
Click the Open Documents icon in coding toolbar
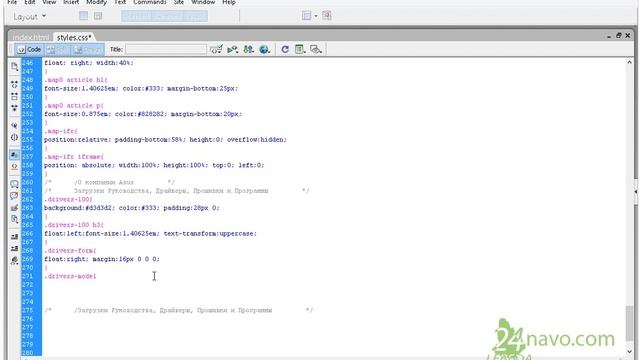[14, 67]
